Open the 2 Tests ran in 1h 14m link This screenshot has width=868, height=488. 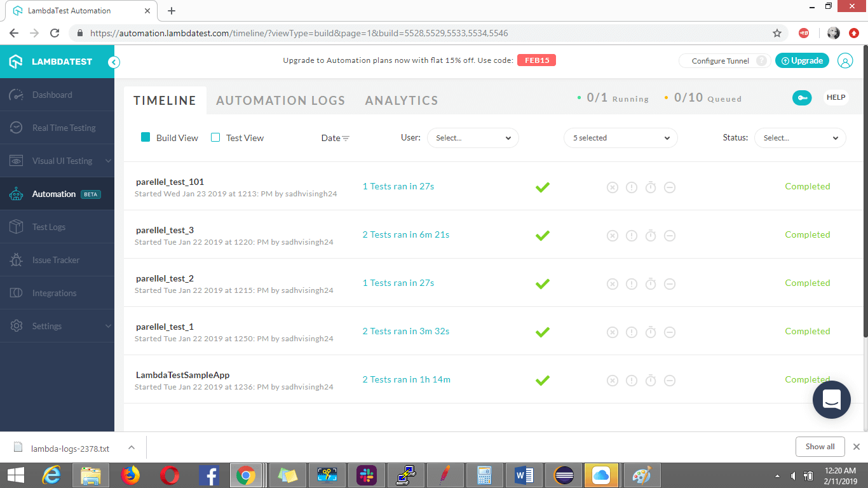(x=406, y=379)
